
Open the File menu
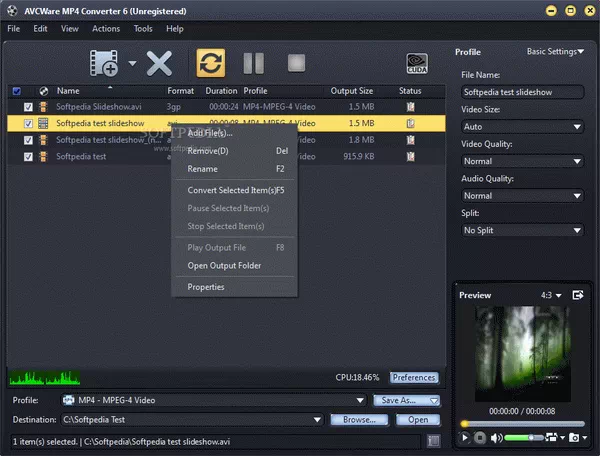tap(13, 29)
